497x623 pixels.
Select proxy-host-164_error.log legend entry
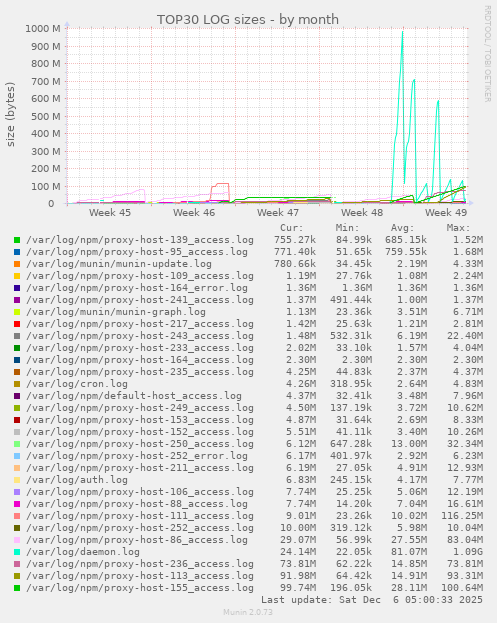point(137,288)
